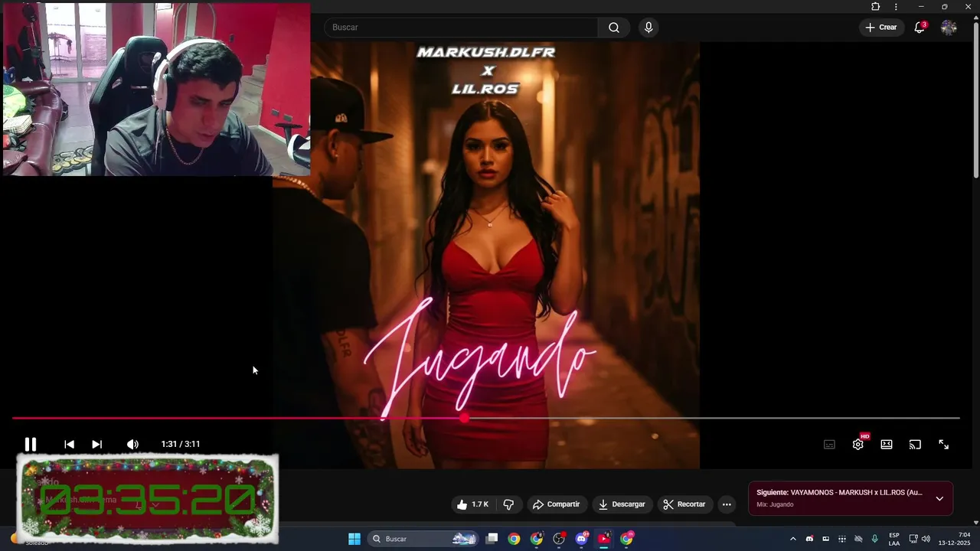Open Discord from the taskbar
The height and width of the screenshot is (551, 980).
pos(582,539)
